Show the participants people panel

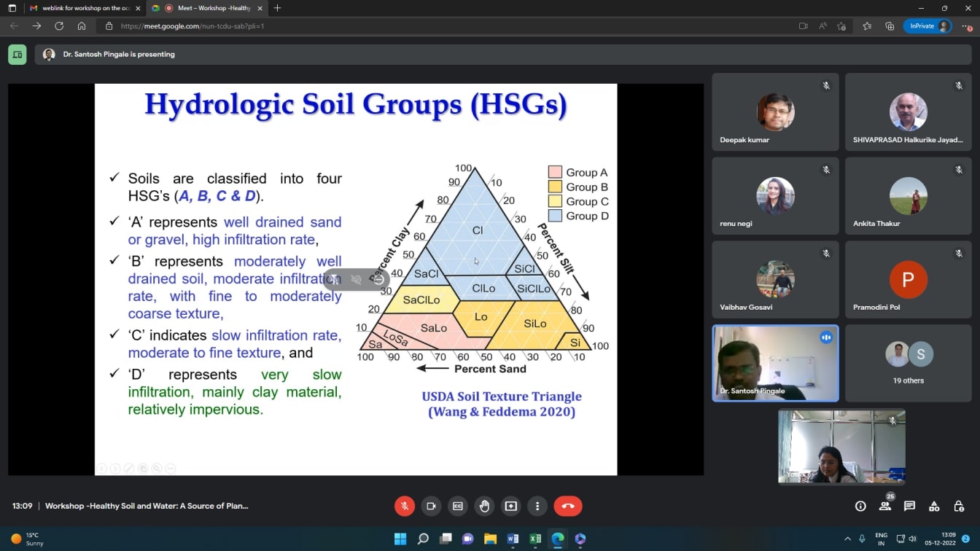click(x=885, y=506)
